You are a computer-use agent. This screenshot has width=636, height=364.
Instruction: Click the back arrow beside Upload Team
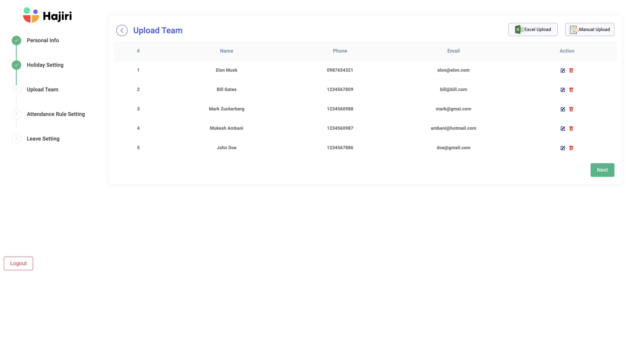click(122, 30)
